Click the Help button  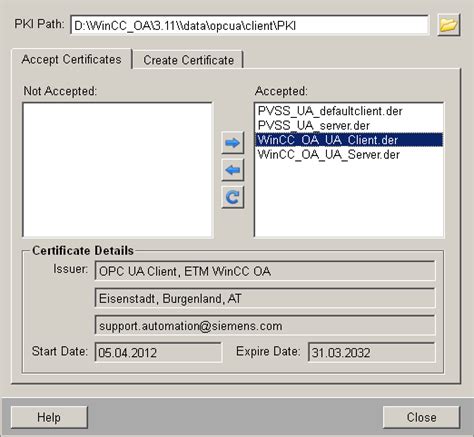[x=49, y=417]
